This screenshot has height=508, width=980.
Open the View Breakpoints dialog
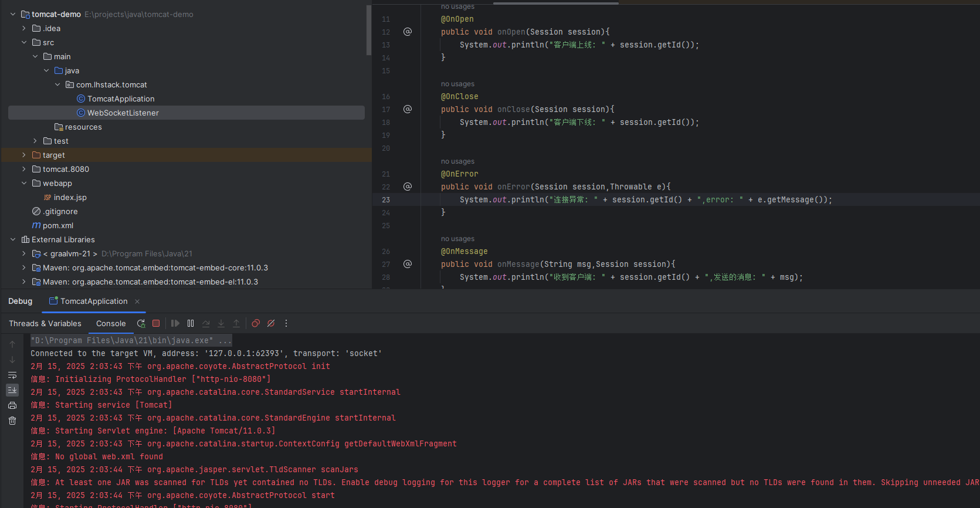tap(256, 323)
